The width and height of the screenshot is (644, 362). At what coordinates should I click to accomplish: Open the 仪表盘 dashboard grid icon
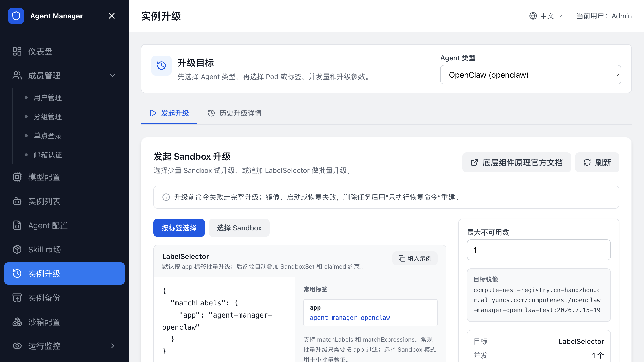pos(17,51)
